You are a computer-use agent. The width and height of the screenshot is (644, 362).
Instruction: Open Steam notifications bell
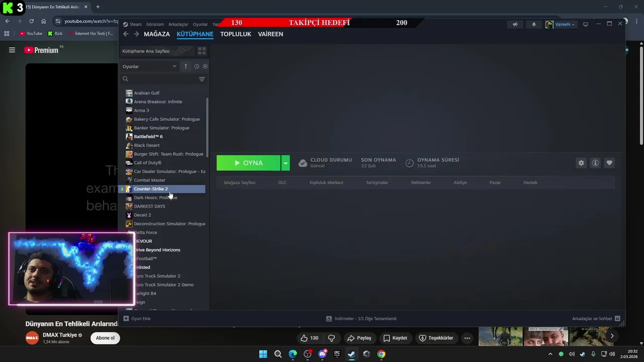tap(534, 24)
